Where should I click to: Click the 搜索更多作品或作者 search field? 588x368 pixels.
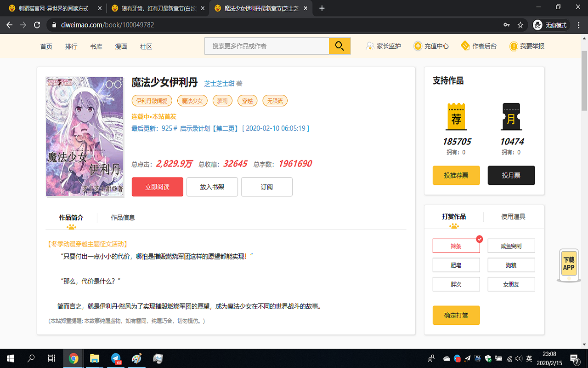click(267, 46)
